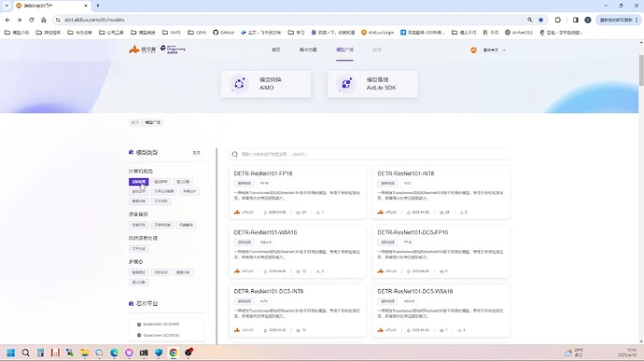Open the Windows Start menu icon
This screenshot has width=644, height=361.
click(x=11, y=353)
